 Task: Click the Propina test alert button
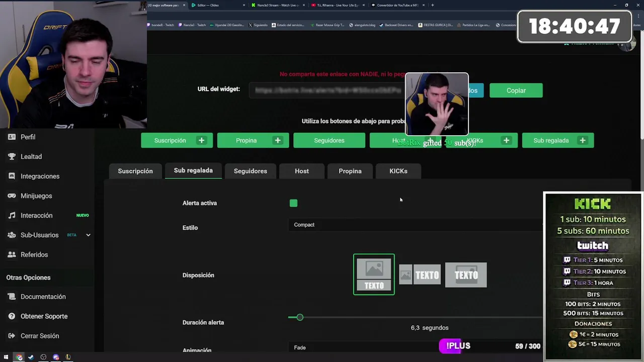253,140
